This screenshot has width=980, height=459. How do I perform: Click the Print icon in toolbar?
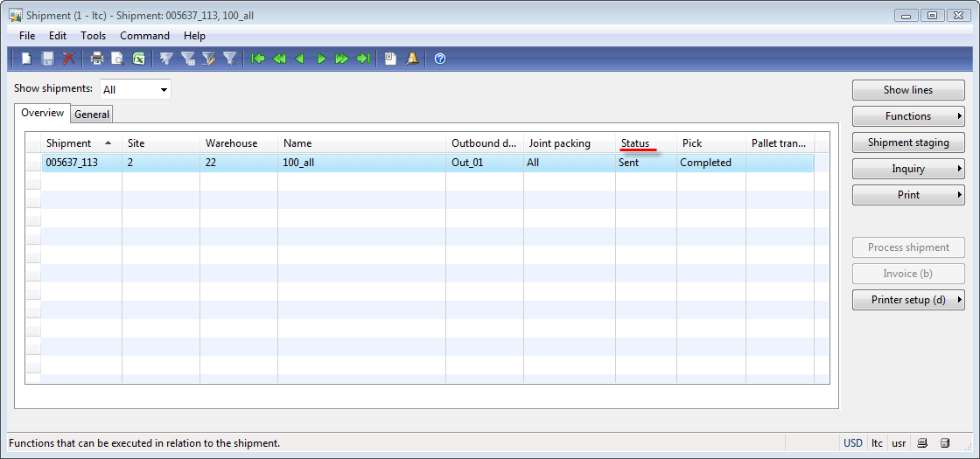click(97, 59)
